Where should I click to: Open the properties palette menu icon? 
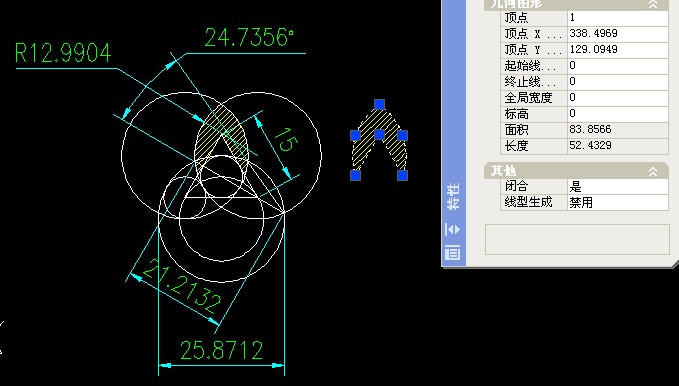(453, 252)
